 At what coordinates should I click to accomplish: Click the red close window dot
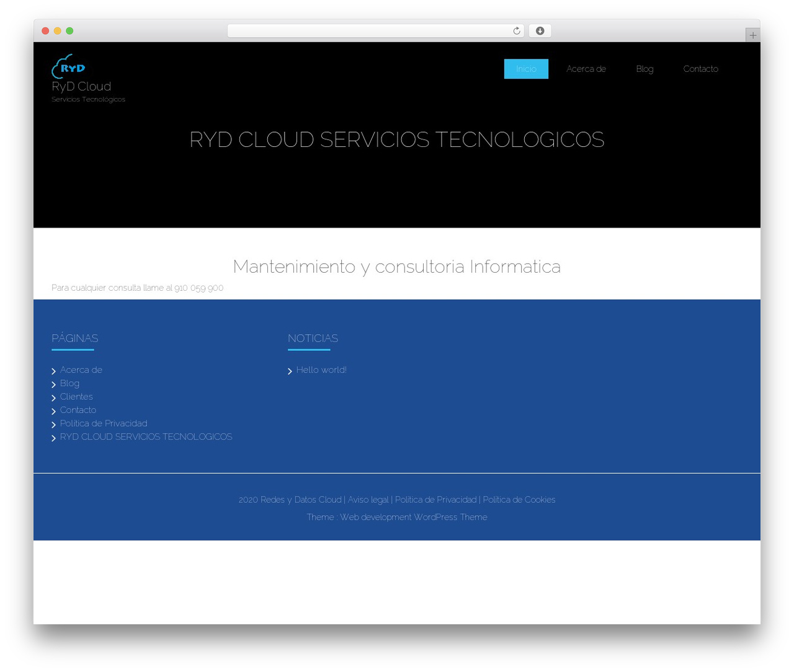tap(45, 31)
